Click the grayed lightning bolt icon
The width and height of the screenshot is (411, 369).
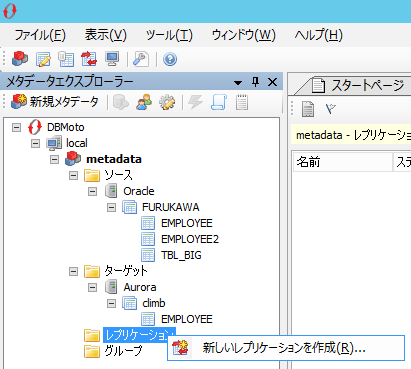click(195, 102)
